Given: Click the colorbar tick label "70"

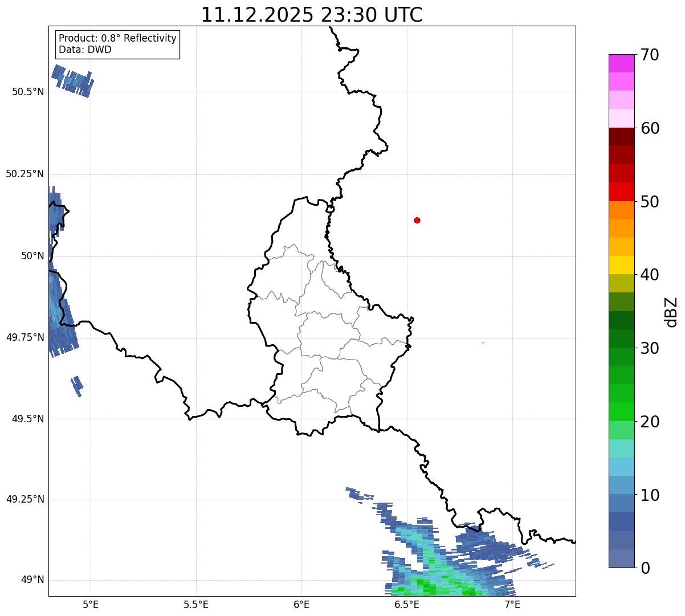Looking at the screenshot, I should [649, 55].
